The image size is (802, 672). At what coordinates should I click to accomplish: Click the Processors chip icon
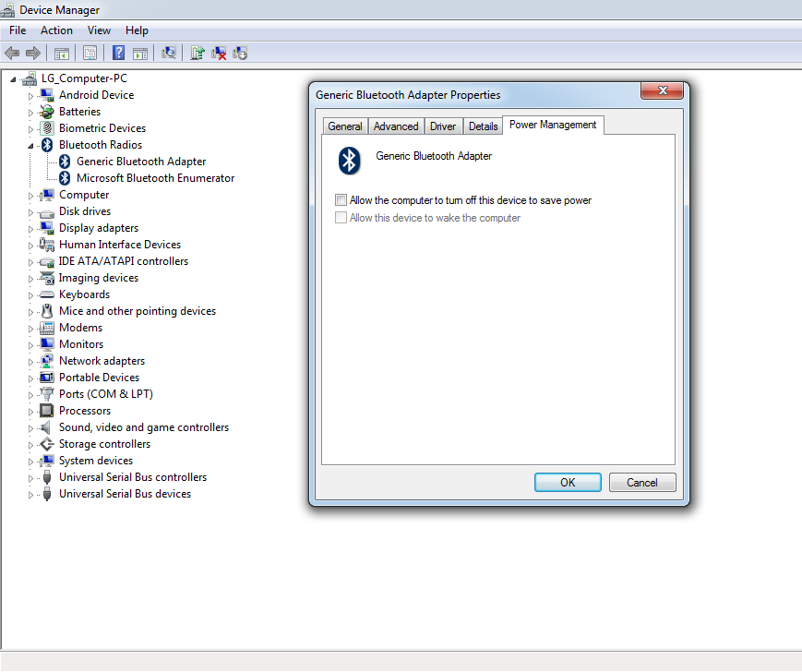pyautogui.click(x=47, y=411)
